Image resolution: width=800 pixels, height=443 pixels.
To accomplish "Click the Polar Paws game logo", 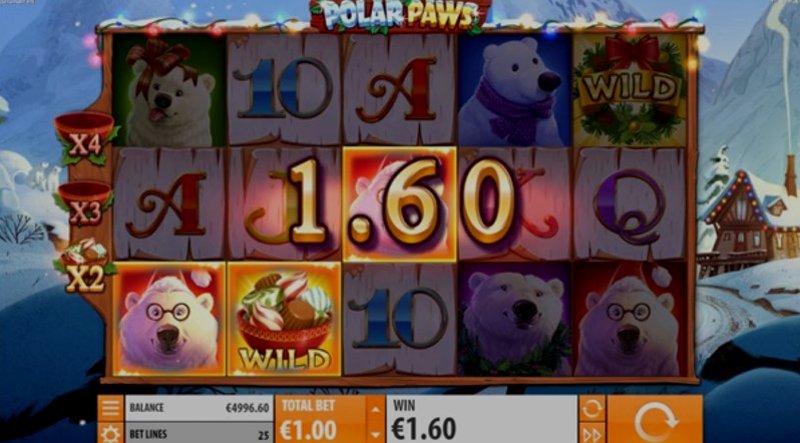I will tap(399, 15).
